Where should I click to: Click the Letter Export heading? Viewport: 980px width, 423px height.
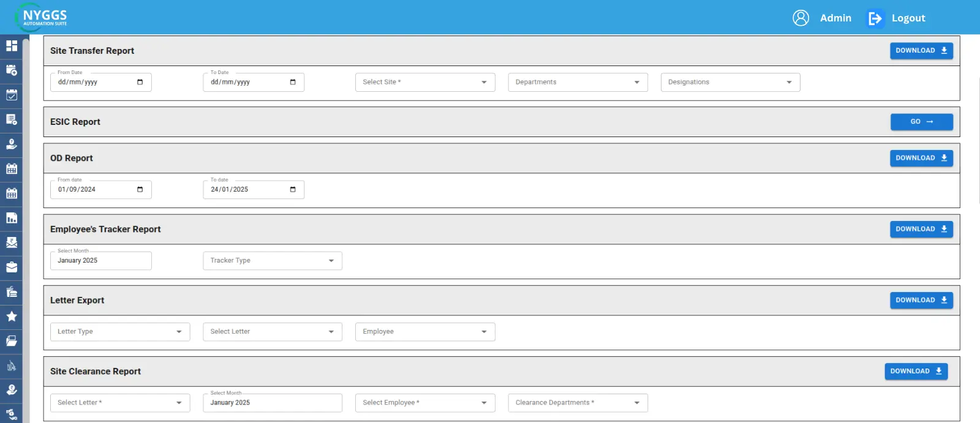(77, 300)
